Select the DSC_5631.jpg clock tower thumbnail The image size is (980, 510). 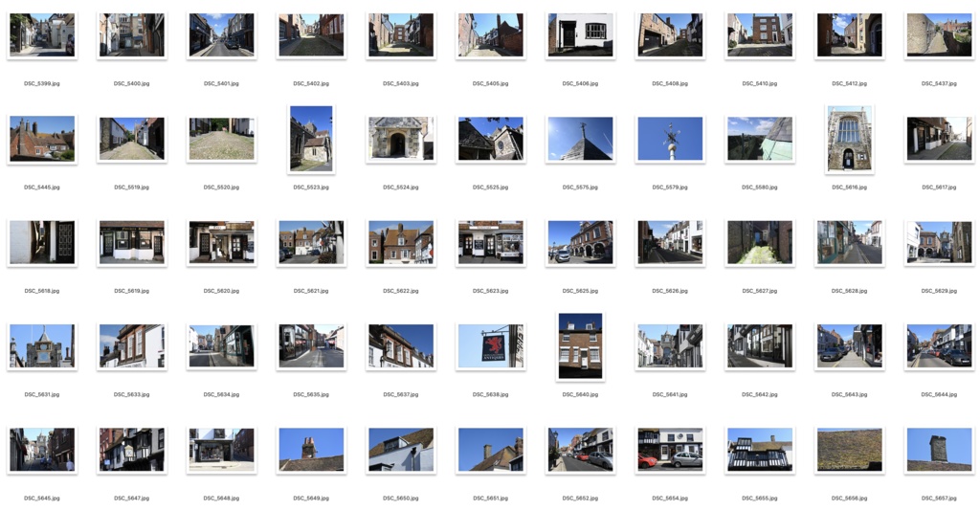(42, 346)
